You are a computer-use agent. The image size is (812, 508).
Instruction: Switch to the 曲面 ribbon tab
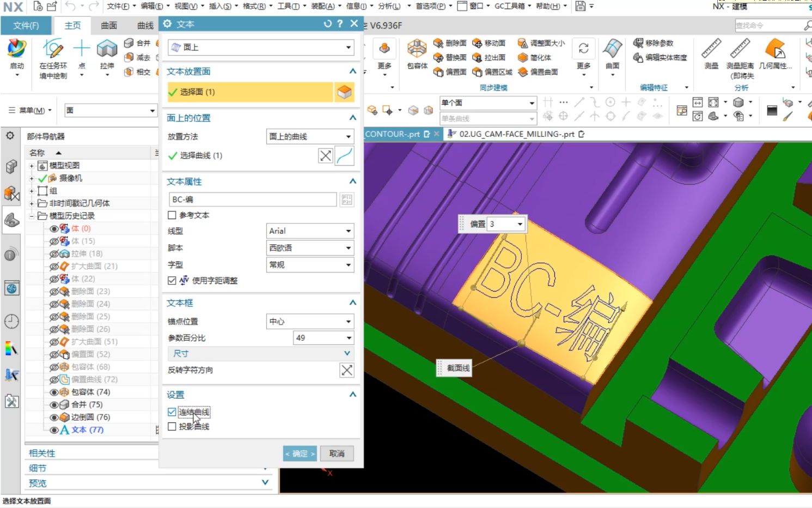108,25
